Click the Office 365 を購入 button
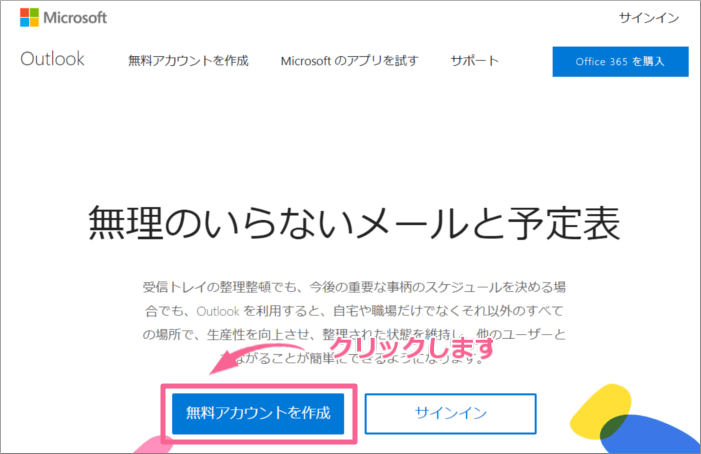The width and height of the screenshot is (701, 454). coord(620,62)
